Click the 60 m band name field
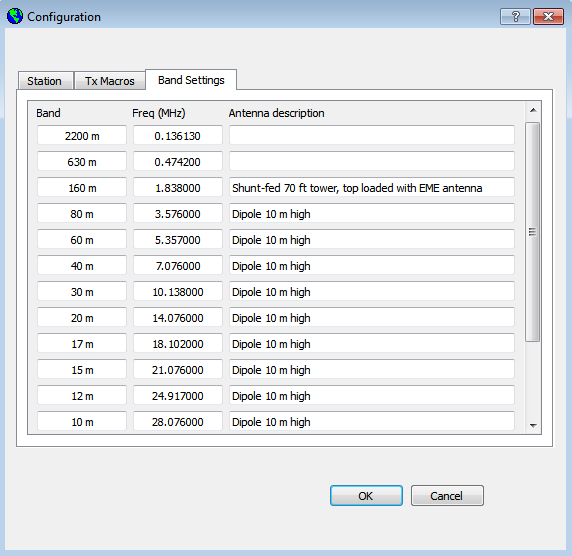Image resolution: width=572 pixels, height=556 pixels. coord(82,239)
